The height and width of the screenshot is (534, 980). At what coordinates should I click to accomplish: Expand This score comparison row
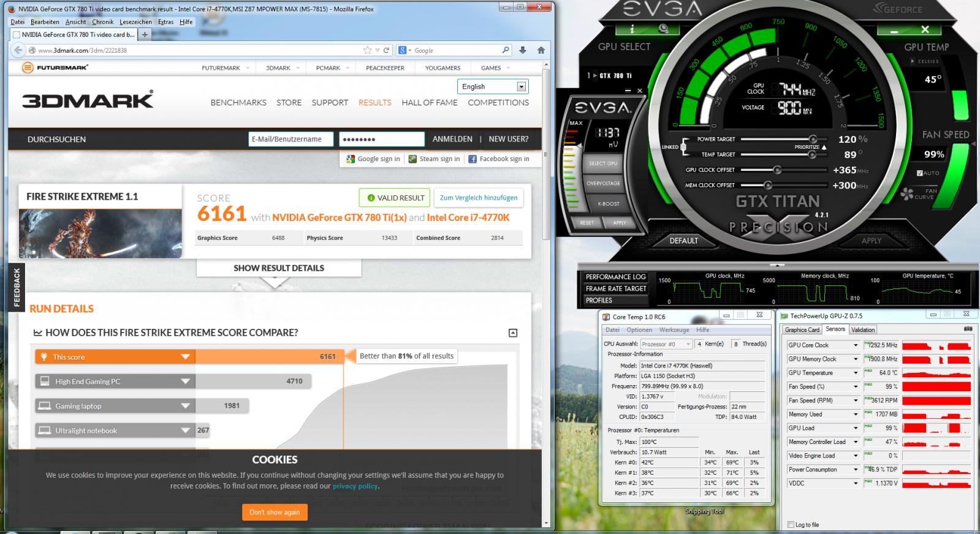[x=185, y=356]
